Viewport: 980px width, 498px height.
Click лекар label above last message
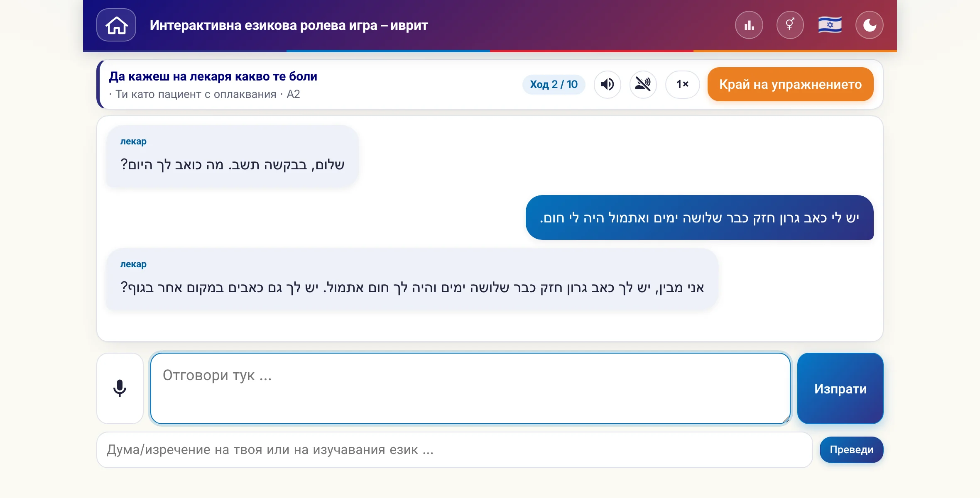tap(133, 264)
